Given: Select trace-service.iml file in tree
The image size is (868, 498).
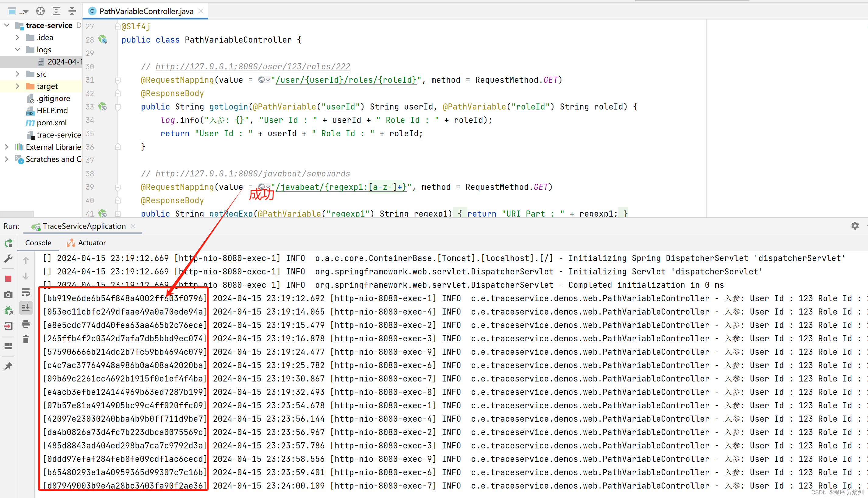Looking at the screenshot, I should pos(54,135).
